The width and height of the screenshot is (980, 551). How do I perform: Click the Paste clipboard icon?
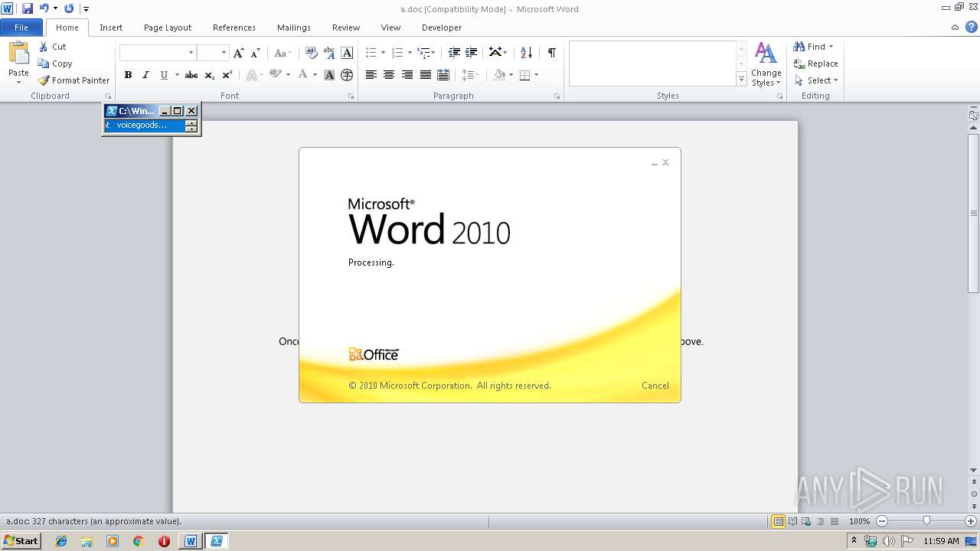click(18, 54)
